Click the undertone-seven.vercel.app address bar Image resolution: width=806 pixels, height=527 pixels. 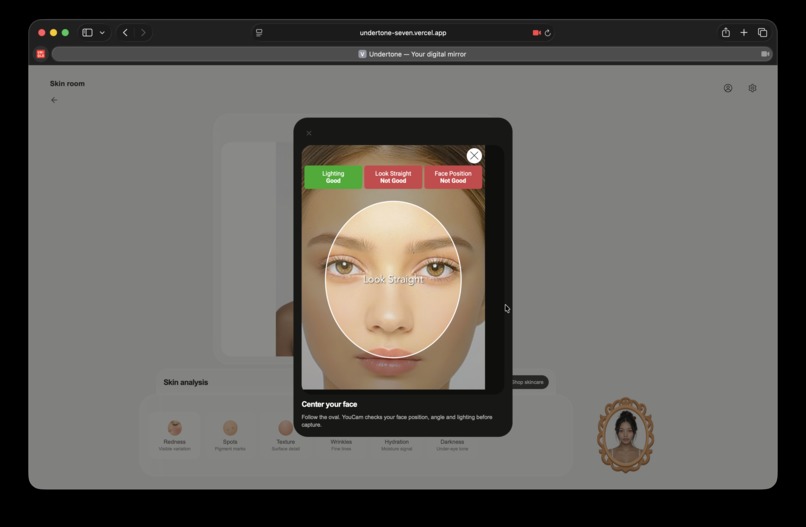pyautogui.click(x=402, y=32)
